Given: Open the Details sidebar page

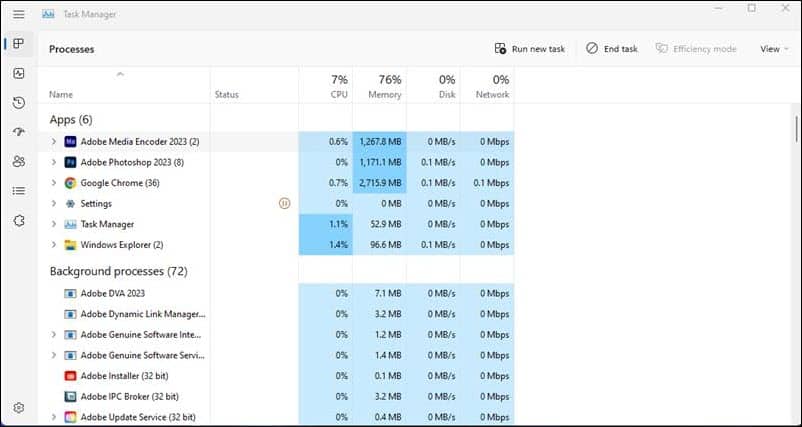Looking at the screenshot, I should click(x=19, y=191).
